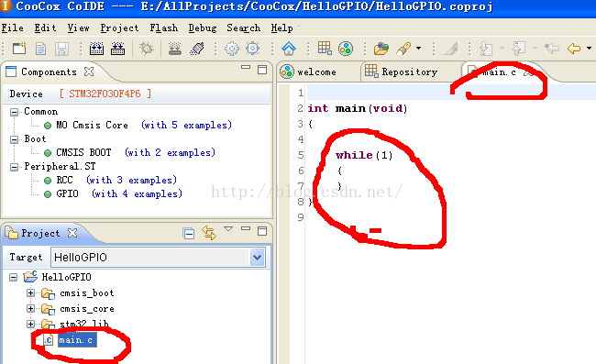This screenshot has height=364, width=596.
Task: Select the Project view tab
Action: 33,233
